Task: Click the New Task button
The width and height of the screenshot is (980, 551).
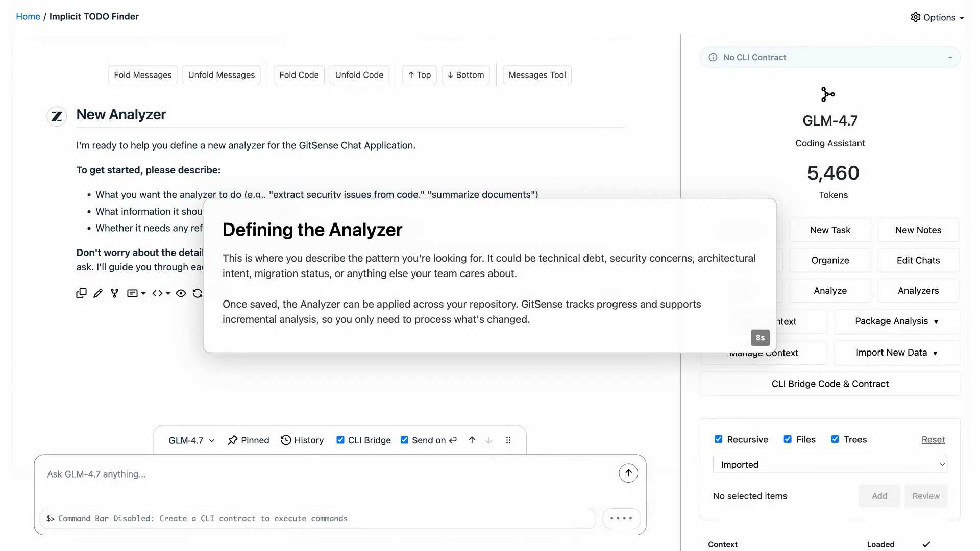Action: [830, 230]
